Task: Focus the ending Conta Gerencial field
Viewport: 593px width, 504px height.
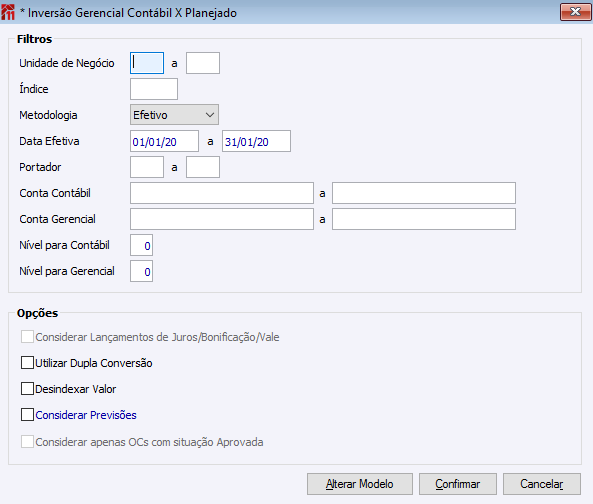Action: pyautogui.click(x=424, y=219)
